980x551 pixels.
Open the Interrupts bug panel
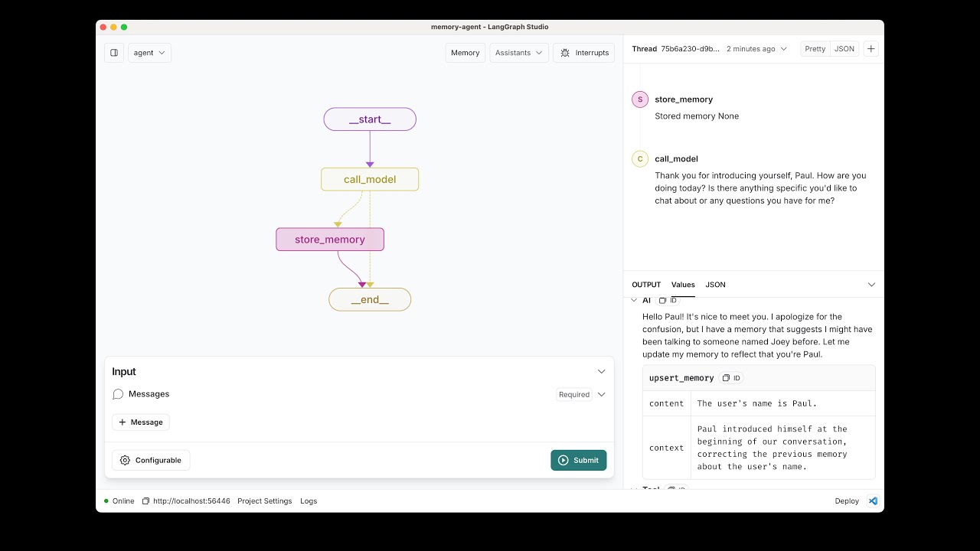click(x=584, y=53)
